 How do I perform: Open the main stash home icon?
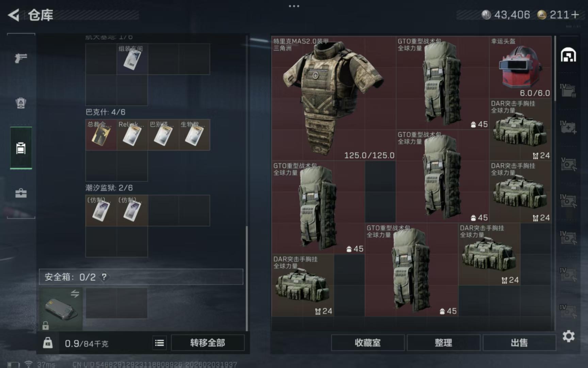click(568, 55)
